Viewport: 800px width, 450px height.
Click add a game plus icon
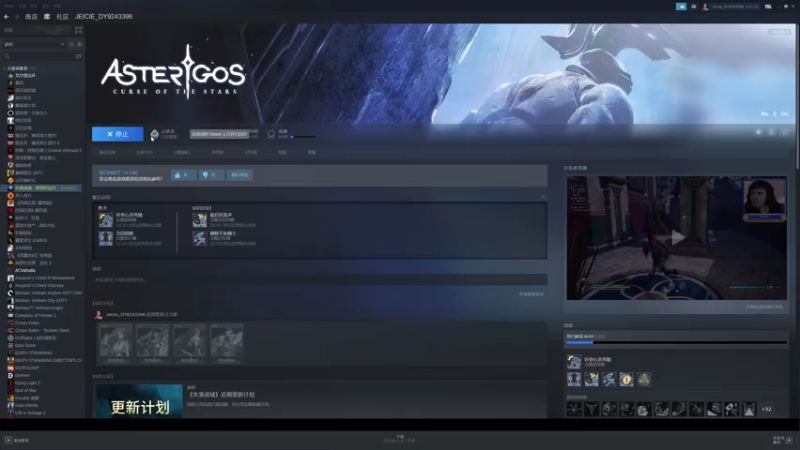click(8, 440)
